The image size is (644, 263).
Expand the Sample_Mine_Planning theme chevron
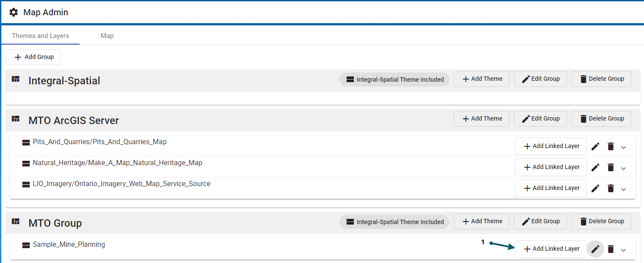(x=623, y=250)
